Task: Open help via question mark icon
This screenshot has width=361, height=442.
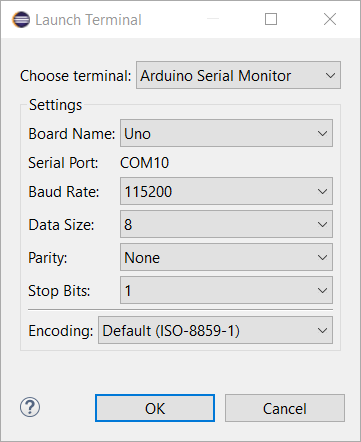Action: pos(30,407)
